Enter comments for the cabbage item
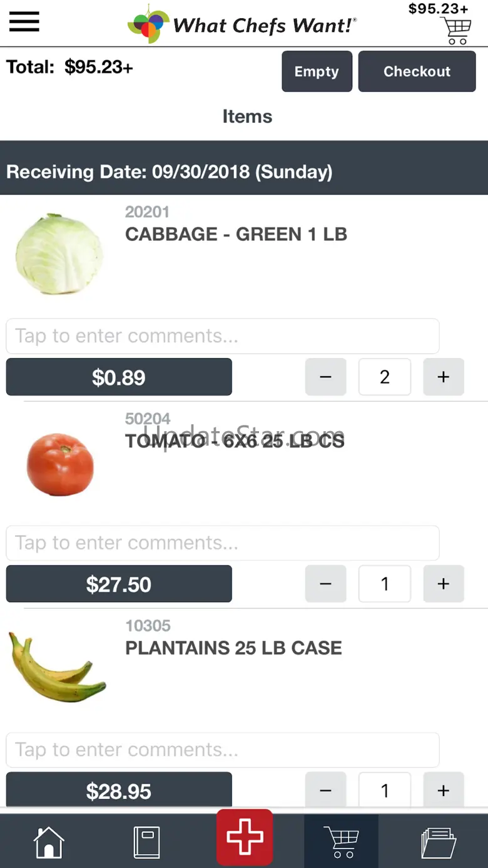 [222, 336]
